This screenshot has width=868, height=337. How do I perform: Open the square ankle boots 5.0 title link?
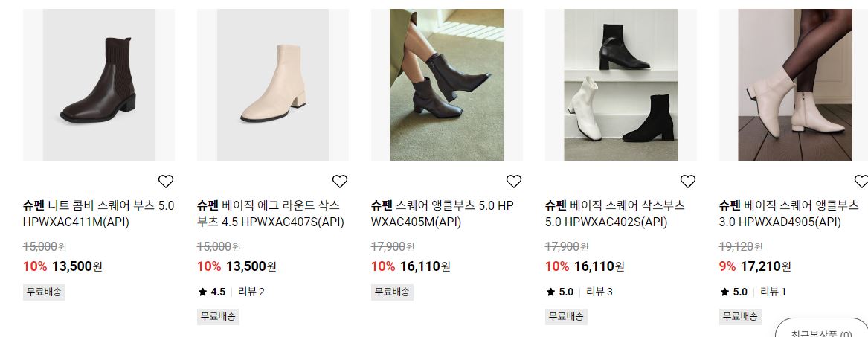(443, 214)
